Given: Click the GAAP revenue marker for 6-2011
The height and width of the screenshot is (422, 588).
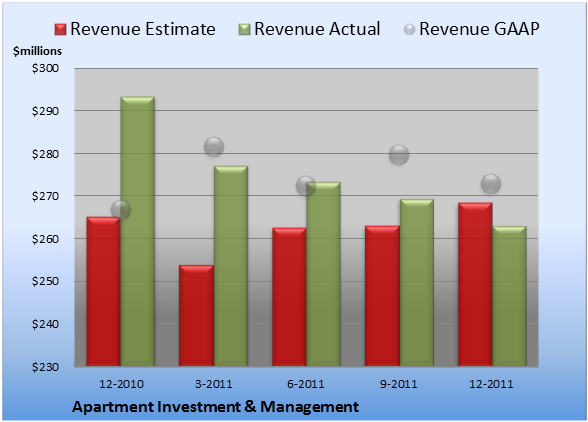Looking at the screenshot, I should point(306,185).
